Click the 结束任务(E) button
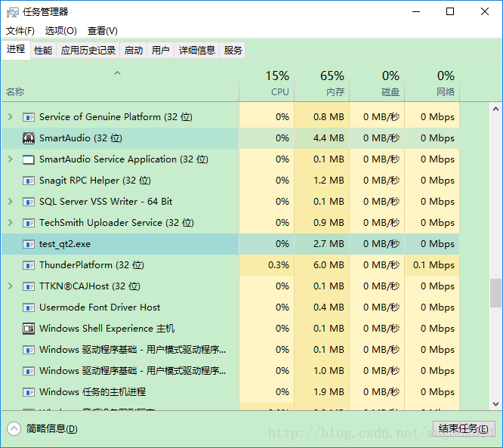The width and height of the screenshot is (503, 448). [x=464, y=429]
